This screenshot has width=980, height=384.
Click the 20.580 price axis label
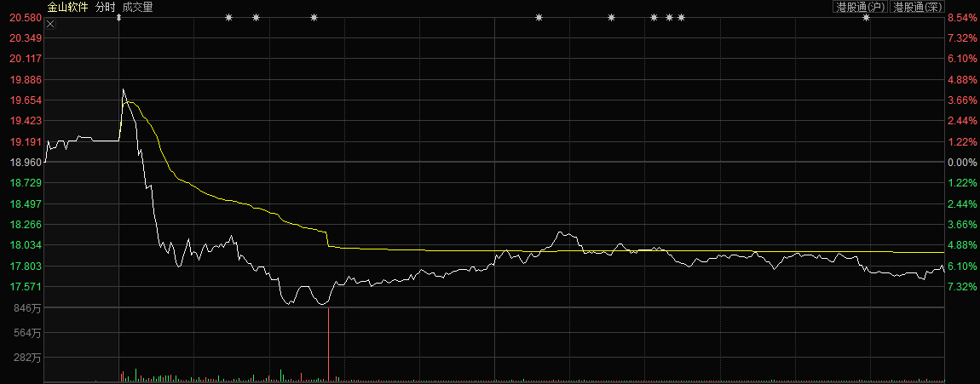click(x=26, y=18)
